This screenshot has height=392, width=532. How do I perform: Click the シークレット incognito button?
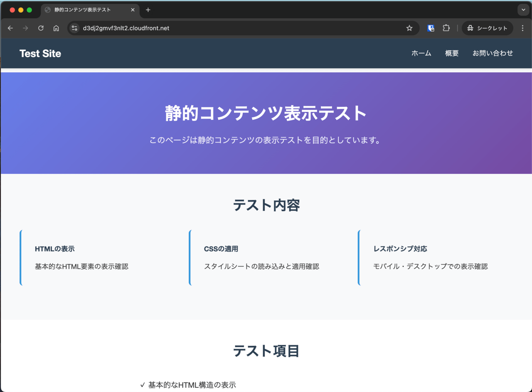pos(487,28)
